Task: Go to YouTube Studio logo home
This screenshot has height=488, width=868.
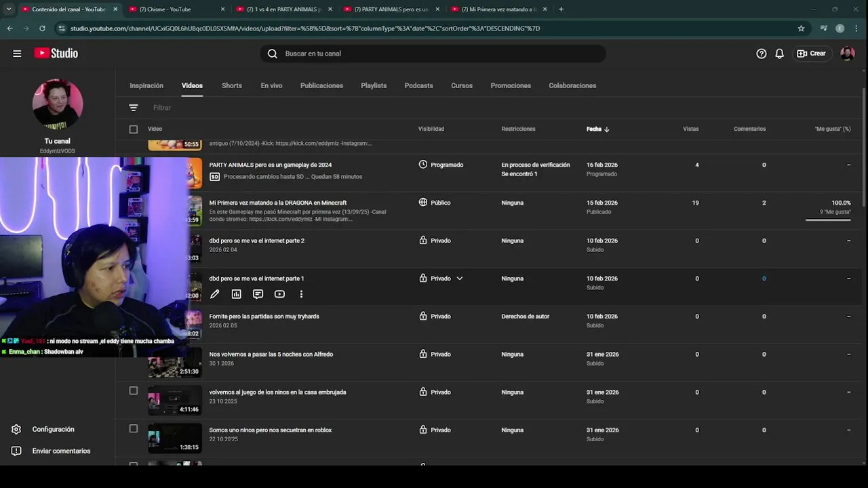Action: coord(56,54)
